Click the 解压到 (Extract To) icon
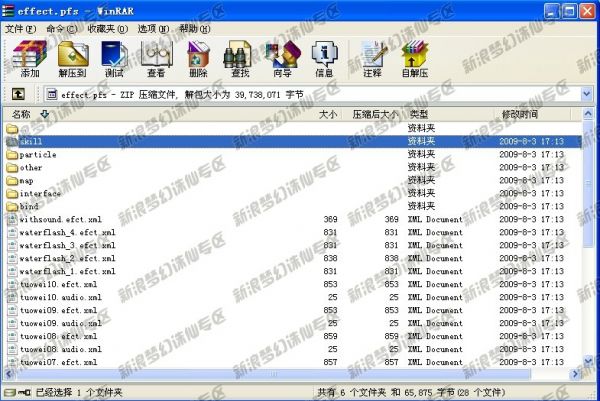The image size is (600, 401). (73, 59)
